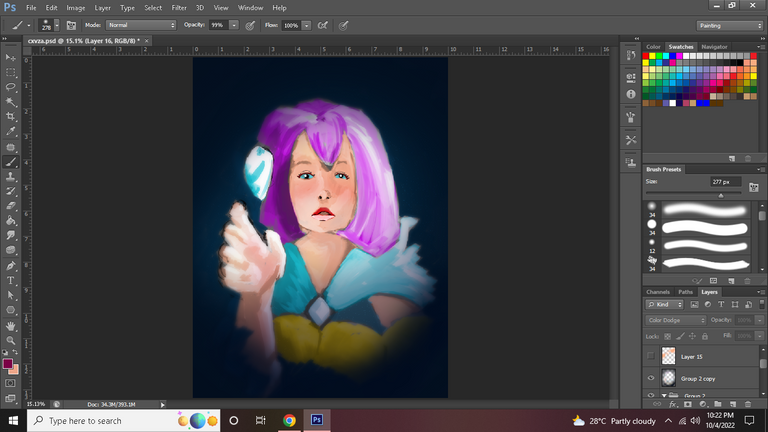Switch to the Navigator tab
Viewport: 768px width, 432px height.
click(x=714, y=47)
